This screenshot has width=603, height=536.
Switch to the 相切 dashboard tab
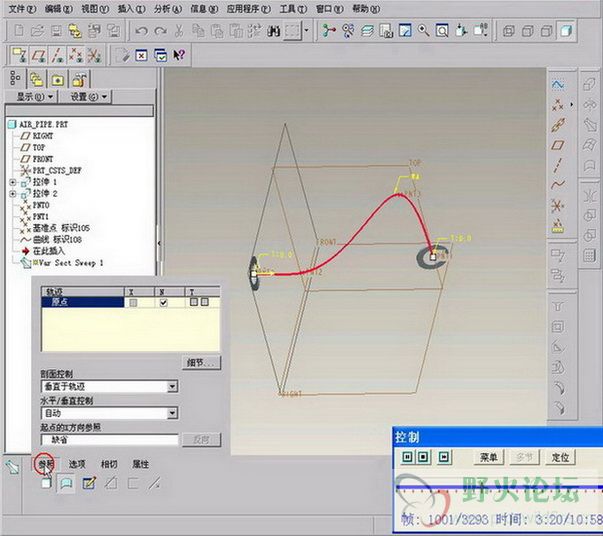coord(109,464)
